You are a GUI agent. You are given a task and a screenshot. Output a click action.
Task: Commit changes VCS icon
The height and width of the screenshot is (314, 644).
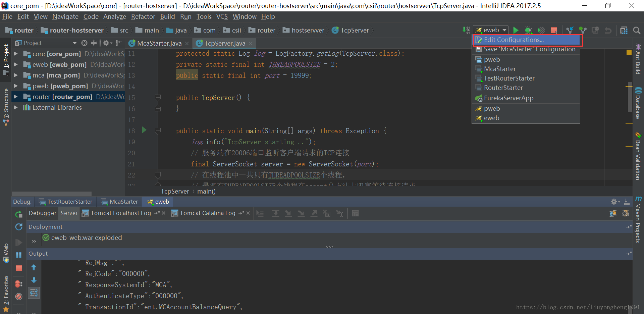point(583,30)
